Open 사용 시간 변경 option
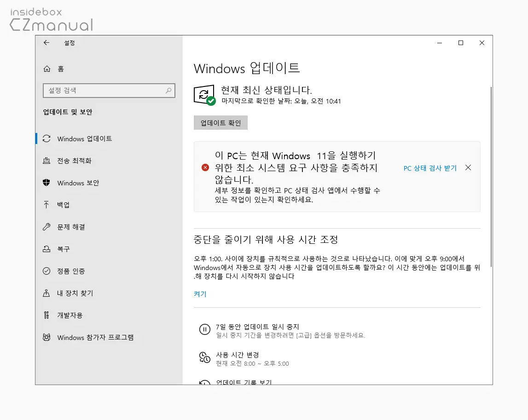The width and height of the screenshot is (528, 420). click(244, 359)
